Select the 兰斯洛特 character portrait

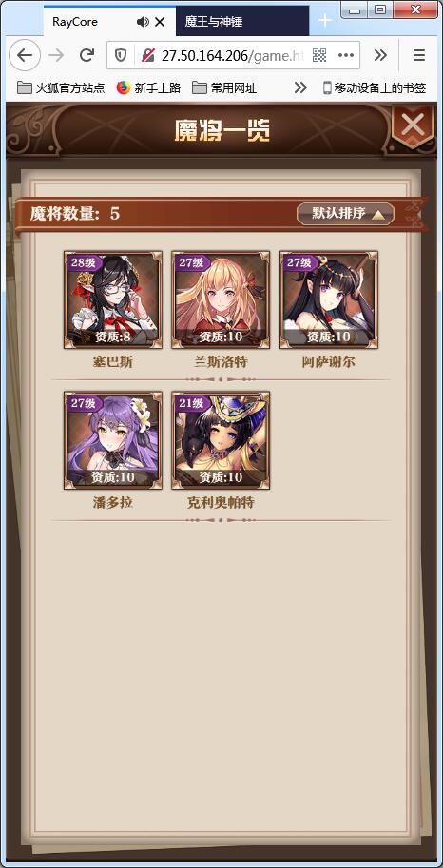tap(221, 299)
